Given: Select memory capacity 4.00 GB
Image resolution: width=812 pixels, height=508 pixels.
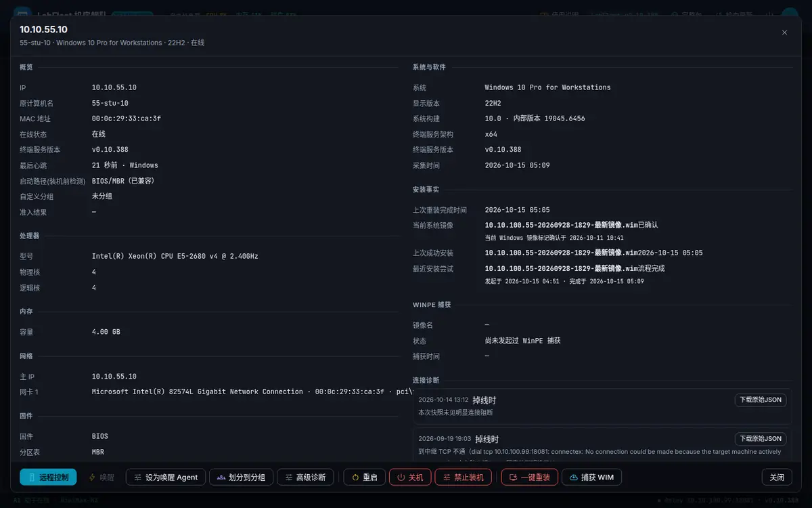Looking at the screenshot, I should [106, 332].
